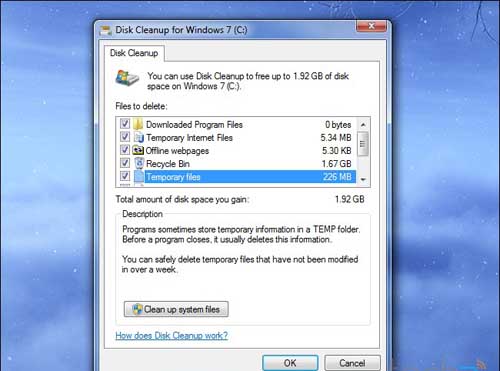Confirm cleanup with the OK button
The height and width of the screenshot is (371, 500).
(x=290, y=363)
